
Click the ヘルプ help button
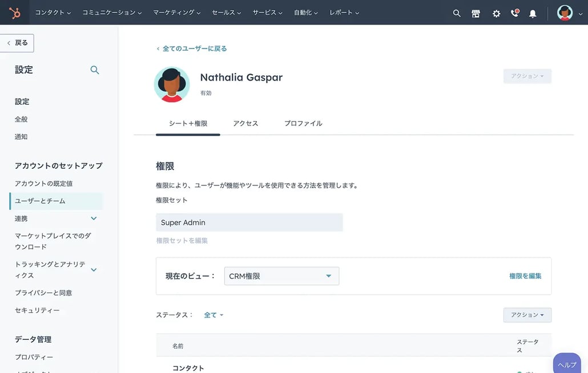(x=567, y=364)
